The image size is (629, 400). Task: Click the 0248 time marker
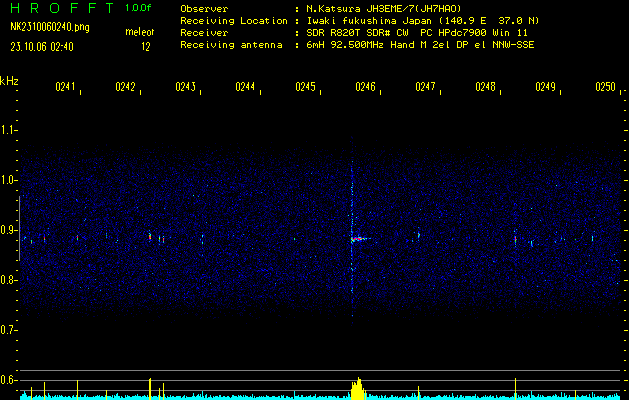pos(485,88)
